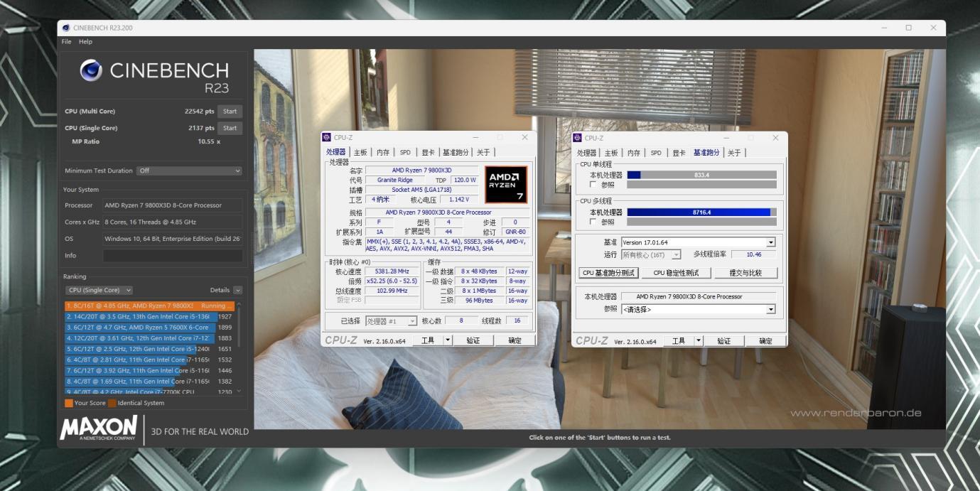Click 确定 button in benchmark window
The image size is (980, 491).
(x=765, y=340)
